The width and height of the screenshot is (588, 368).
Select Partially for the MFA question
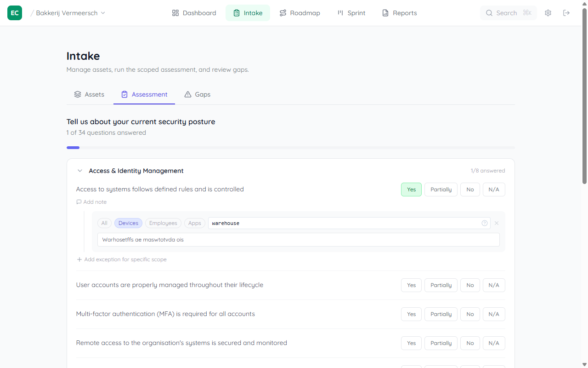(441, 314)
